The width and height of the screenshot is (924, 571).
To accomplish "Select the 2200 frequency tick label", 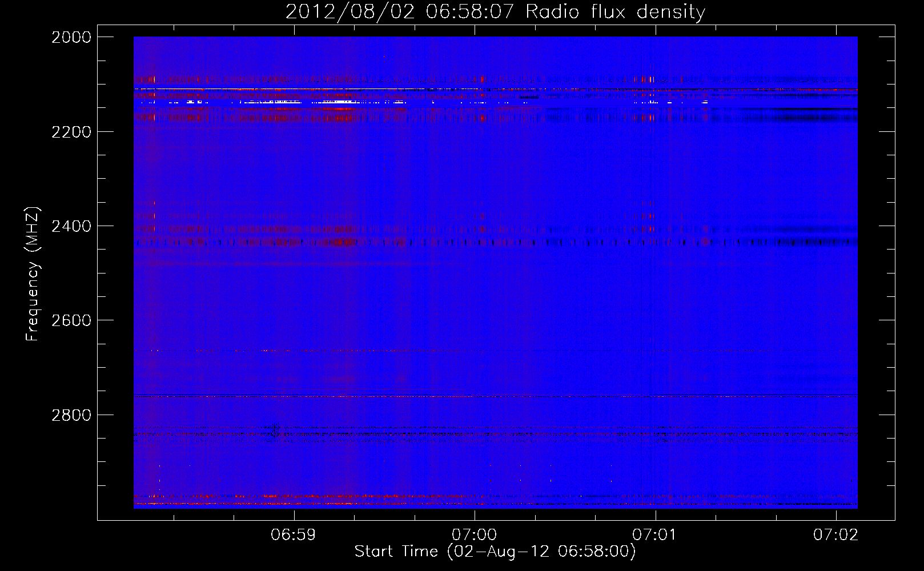I will click(71, 132).
